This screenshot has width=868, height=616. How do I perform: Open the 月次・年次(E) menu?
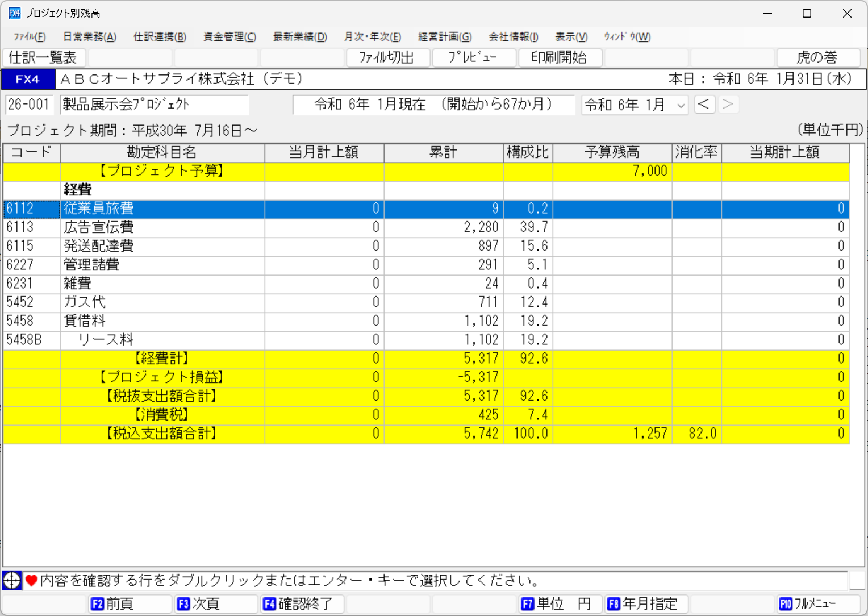click(x=372, y=37)
